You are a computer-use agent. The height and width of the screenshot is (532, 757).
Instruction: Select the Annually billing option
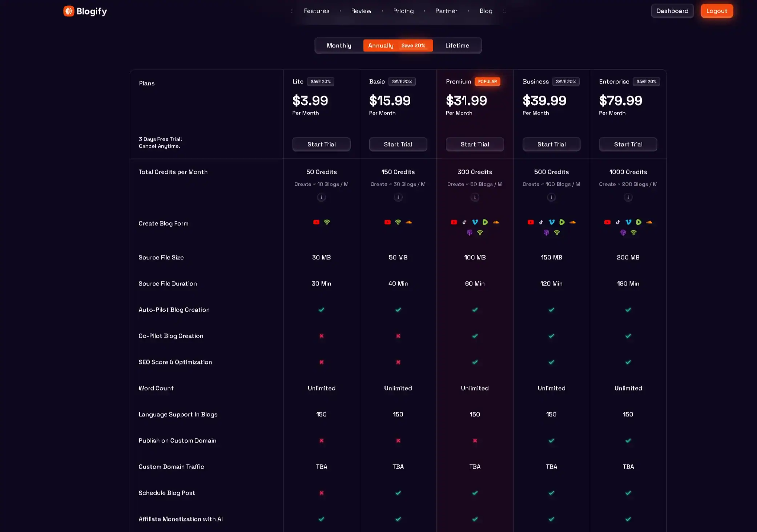click(380, 45)
